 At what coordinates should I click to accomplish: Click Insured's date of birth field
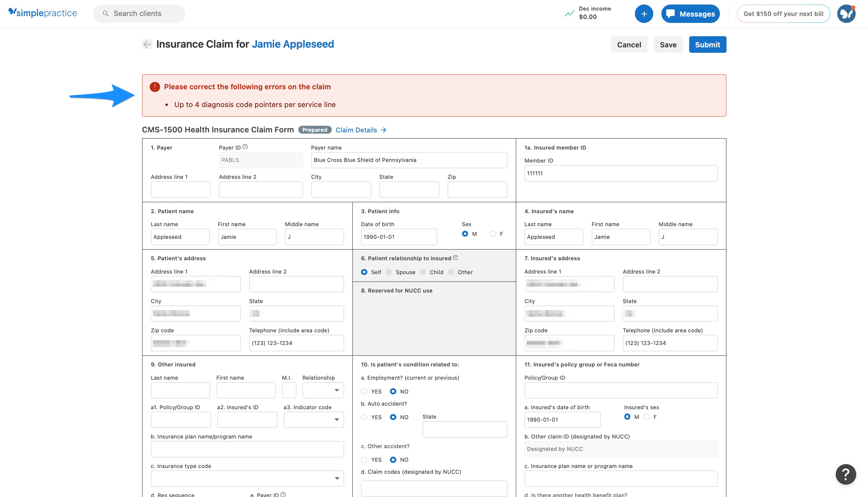pyautogui.click(x=562, y=420)
